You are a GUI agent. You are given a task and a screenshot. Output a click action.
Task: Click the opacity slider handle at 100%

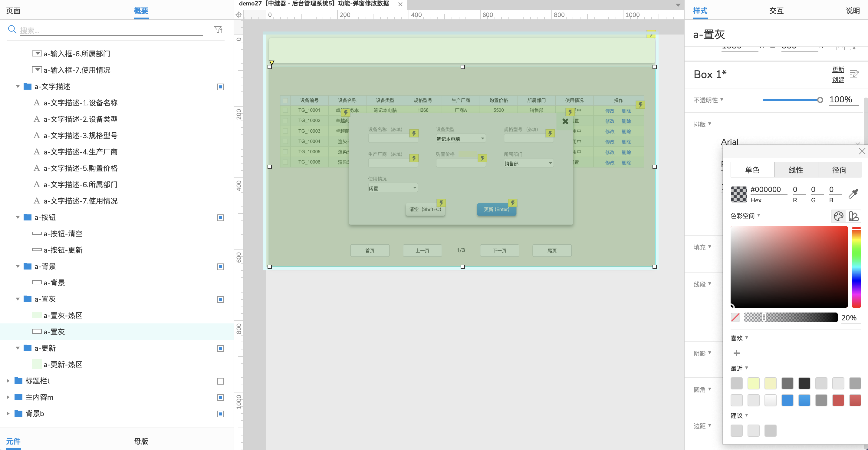[820, 100]
